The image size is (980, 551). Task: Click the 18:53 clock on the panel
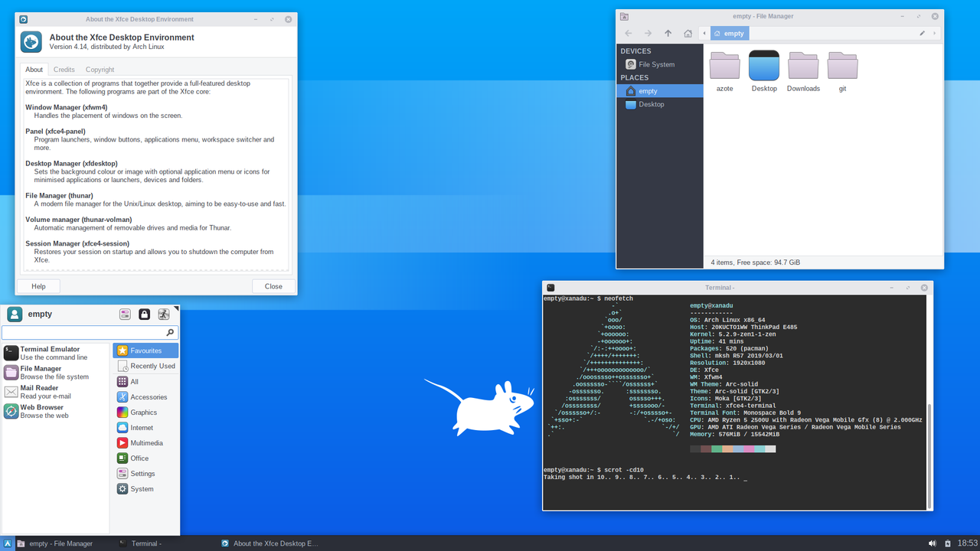tap(967, 543)
